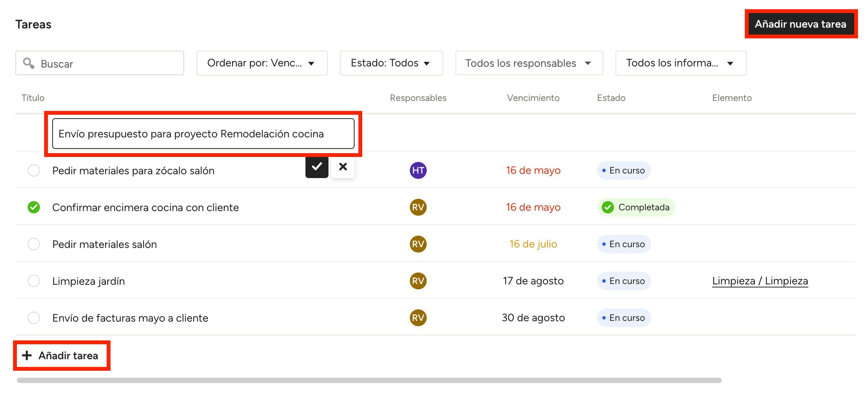Click the HT responsible avatar

[418, 170]
